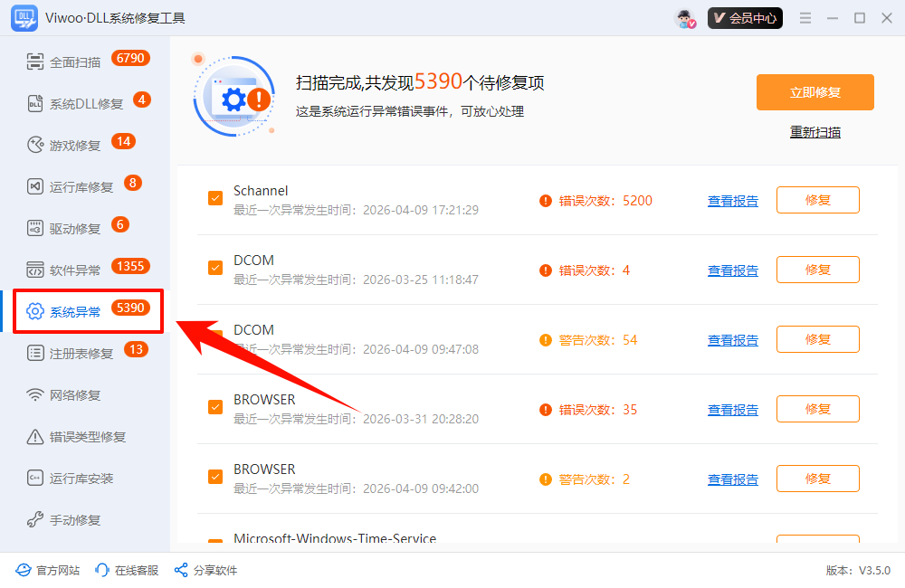905x588 pixels.
Task: Click the full scan (全面扫描) sidebar icon
Action: [x=35, y=62]
